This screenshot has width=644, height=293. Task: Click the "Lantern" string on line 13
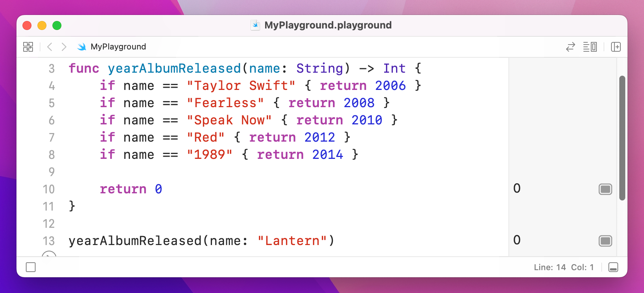(x=292, y=241)
